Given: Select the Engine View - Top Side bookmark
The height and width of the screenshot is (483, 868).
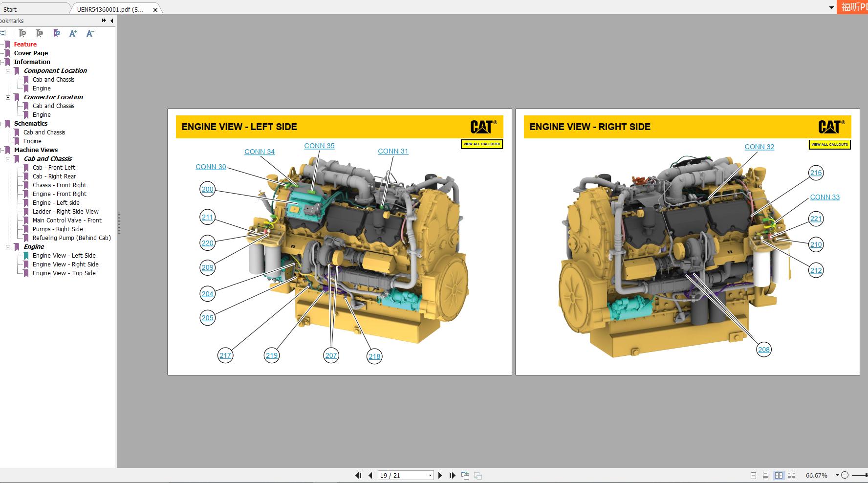Looking at the screenshot, I should point(64,273).
